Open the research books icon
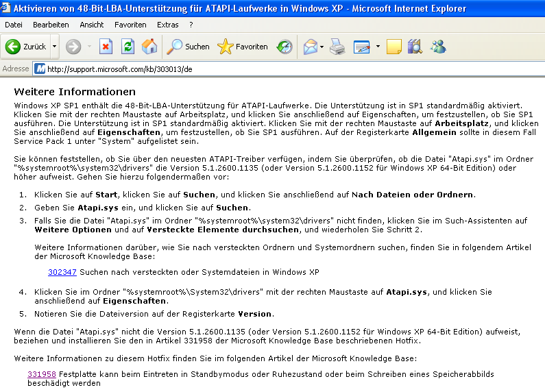Image resolution: width=545 pixels, height=392 pixels. (x=415, y=47)
